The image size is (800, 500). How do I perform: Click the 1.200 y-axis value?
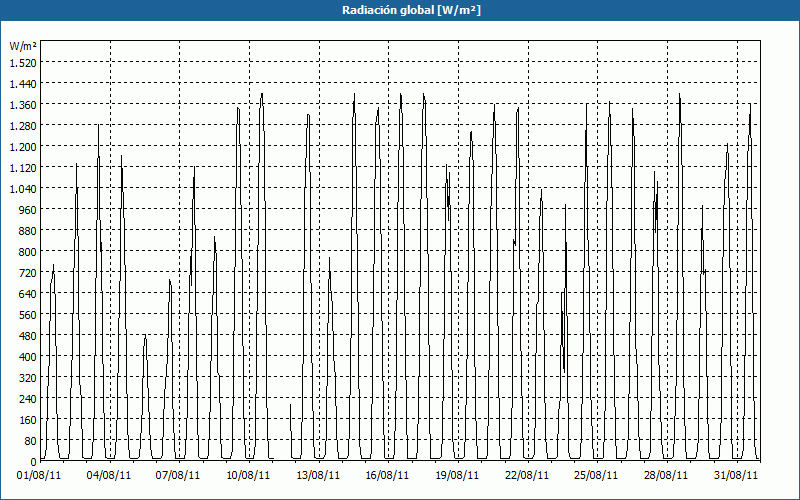[23, 146]
